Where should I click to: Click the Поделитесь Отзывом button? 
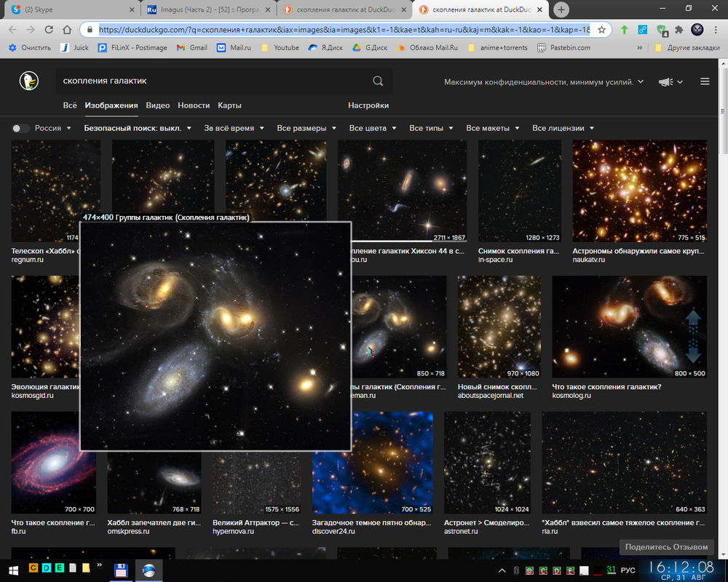click(666, 547)
